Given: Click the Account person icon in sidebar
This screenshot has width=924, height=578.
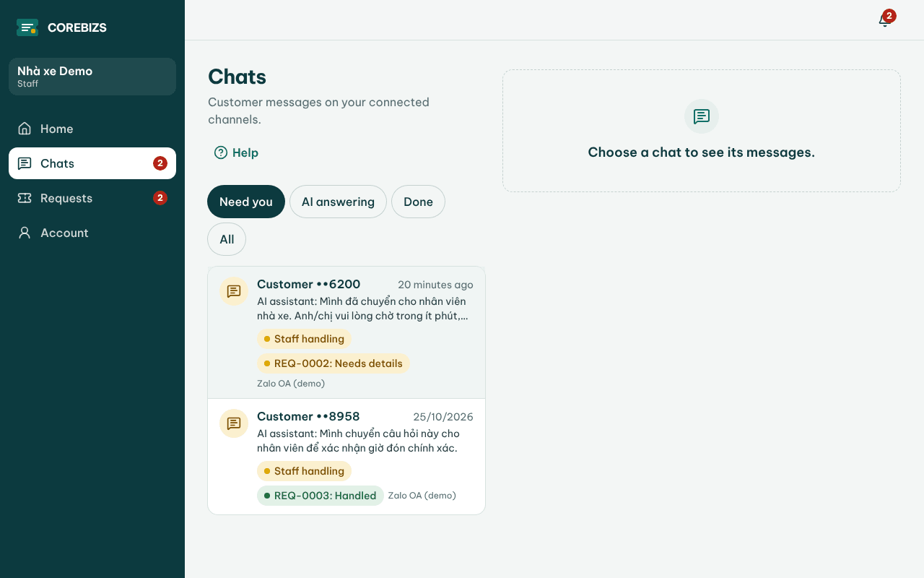Looking at the screenshot, I should click(x=25, y=233).
